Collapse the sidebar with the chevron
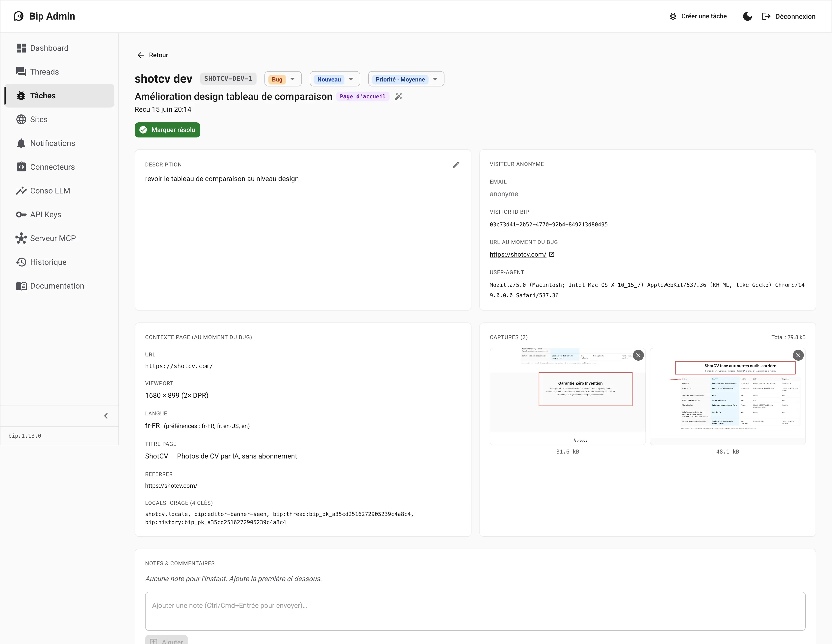Image resolution: width=832 pixels, height=644 pixels. (106, 416)
